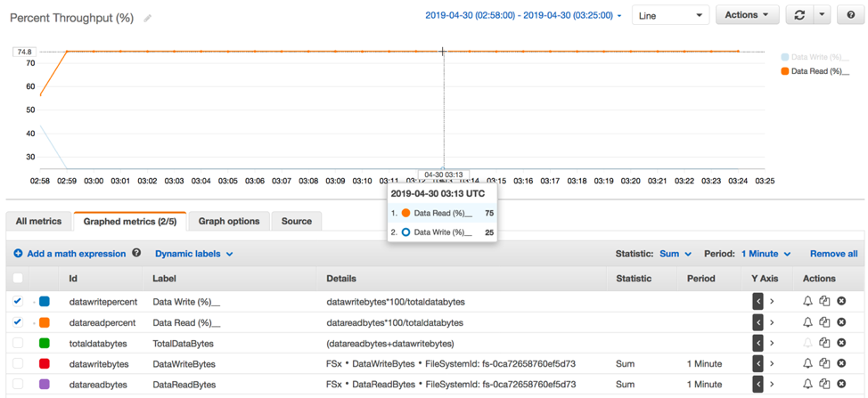
Task: Open the Source tab
Action: click(296, 221)
